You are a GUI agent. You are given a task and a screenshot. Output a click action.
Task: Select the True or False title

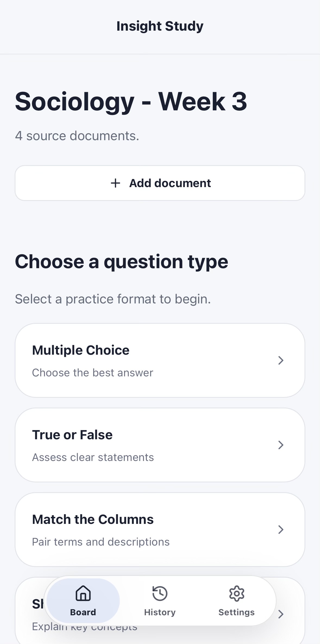click(72, 435)
